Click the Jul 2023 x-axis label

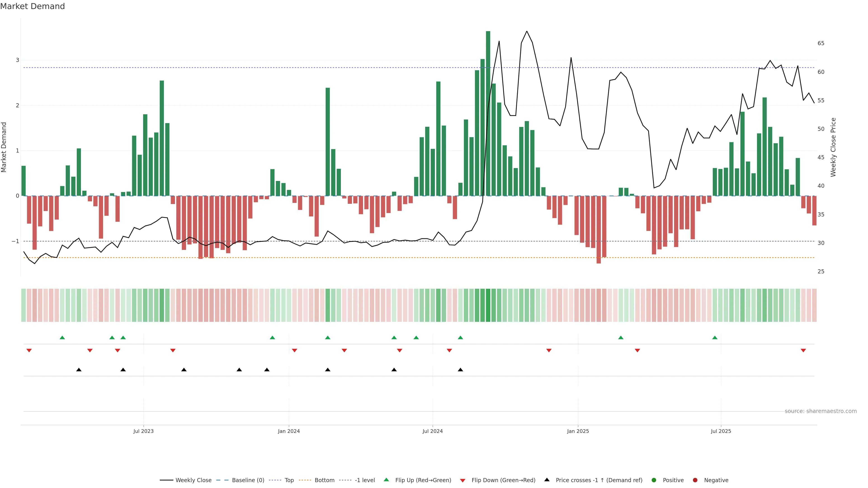coord(144,431)
